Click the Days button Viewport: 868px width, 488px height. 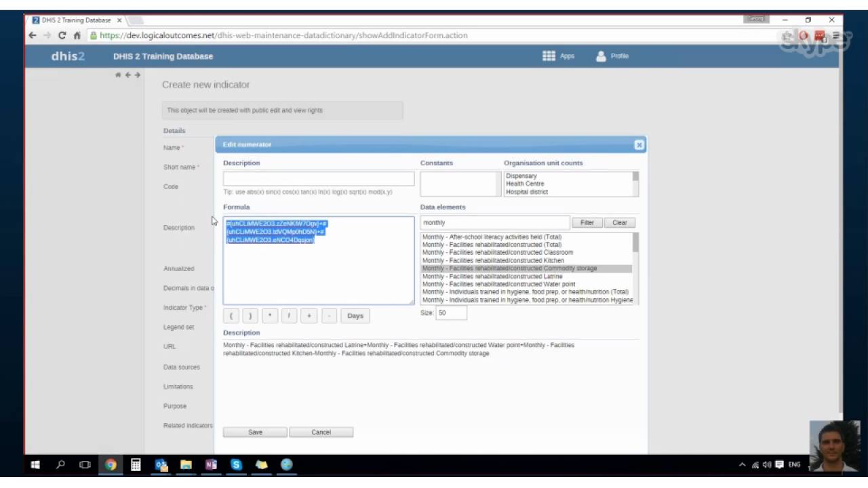point(355,316)
